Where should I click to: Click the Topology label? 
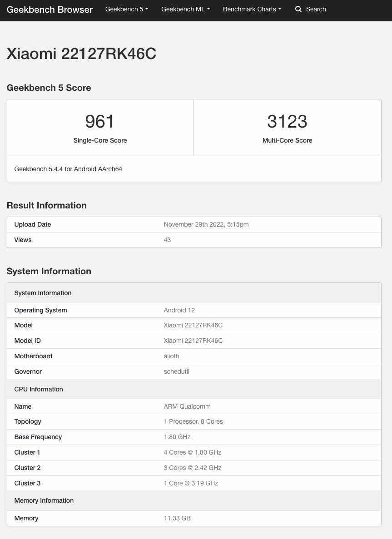coord(28,421)
